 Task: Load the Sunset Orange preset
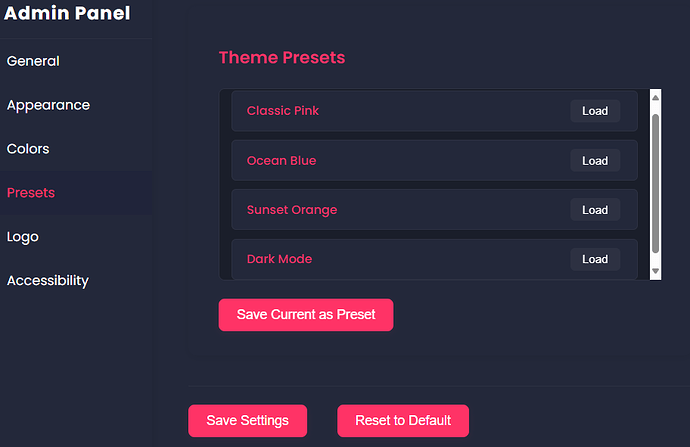pyautogui.click(x=595, y=210)
